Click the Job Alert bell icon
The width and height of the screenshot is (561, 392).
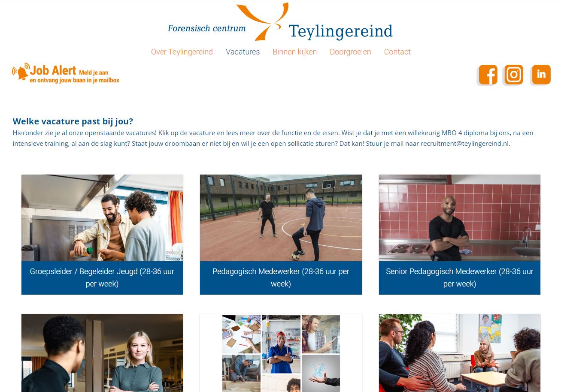21,72
